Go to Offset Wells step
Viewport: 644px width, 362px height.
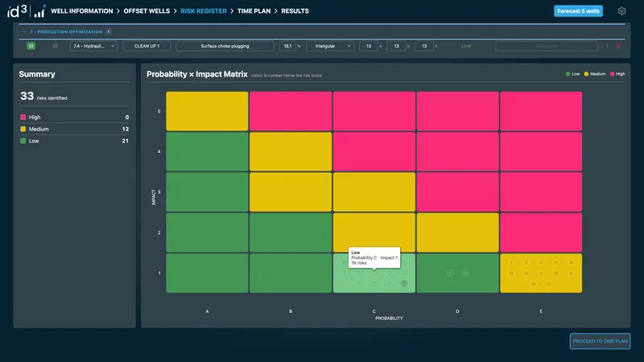click(x=147, y=11)
